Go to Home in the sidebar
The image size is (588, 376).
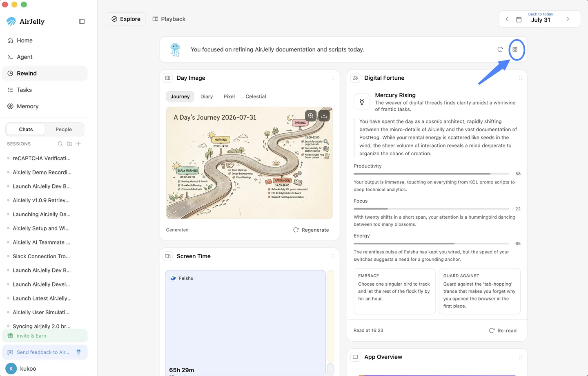point(45,40)
